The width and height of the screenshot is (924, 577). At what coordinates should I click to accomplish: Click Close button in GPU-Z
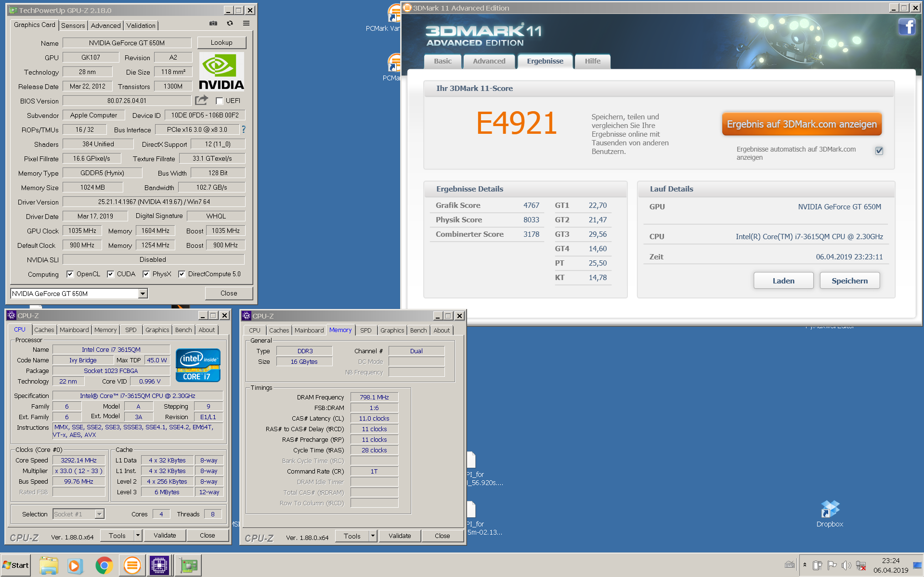pos(229,293)
